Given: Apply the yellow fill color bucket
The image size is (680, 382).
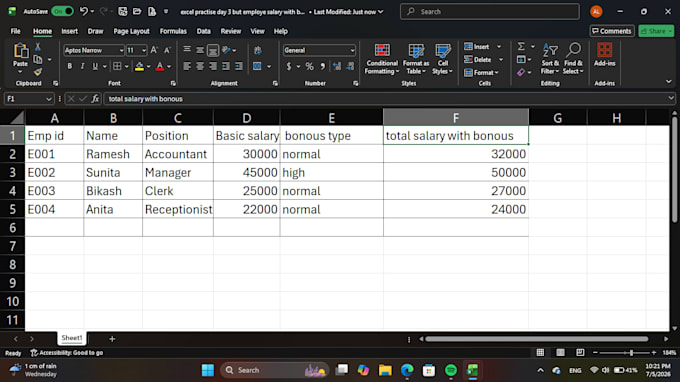Looking at the screenshot, I should pyautogui.click(x=139, y=66).
